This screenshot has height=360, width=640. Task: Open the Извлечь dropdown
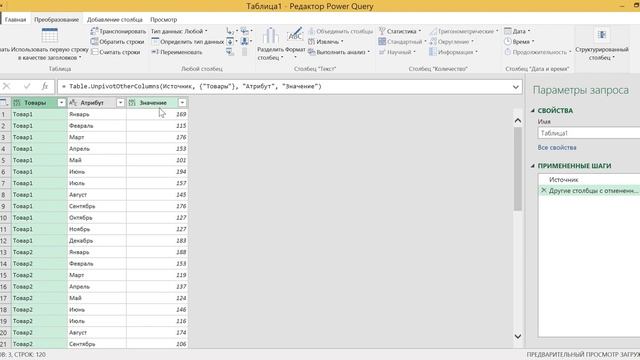click(326, 42)
